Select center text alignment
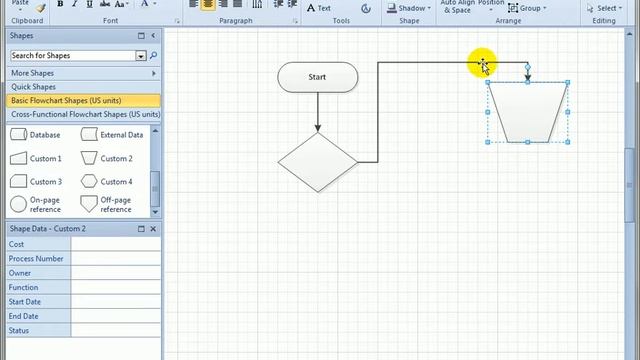Viewport: 640px width, 360px height. (x=208, y=4)
